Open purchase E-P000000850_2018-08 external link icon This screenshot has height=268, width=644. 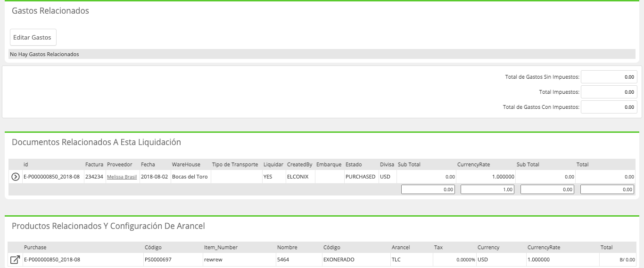(x=15, y=260)
